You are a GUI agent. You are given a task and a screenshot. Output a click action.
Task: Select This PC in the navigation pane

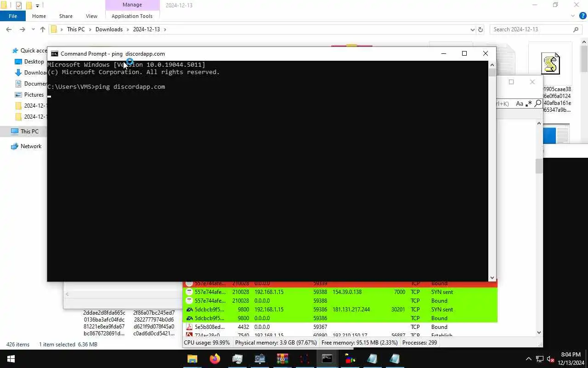point(29,132)
